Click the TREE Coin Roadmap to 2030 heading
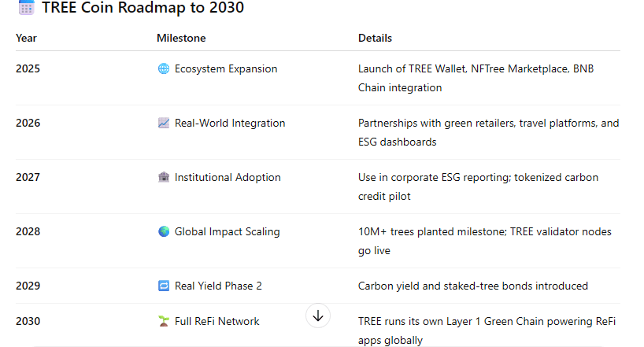Viewport: 644px width, 347px height. 142,9
